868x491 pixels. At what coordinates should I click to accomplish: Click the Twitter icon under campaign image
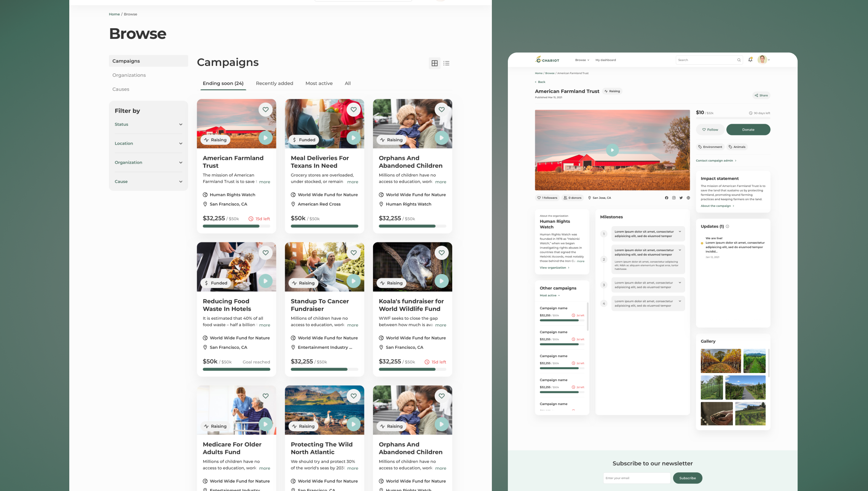pyautogui.click(x=681, y=198)
